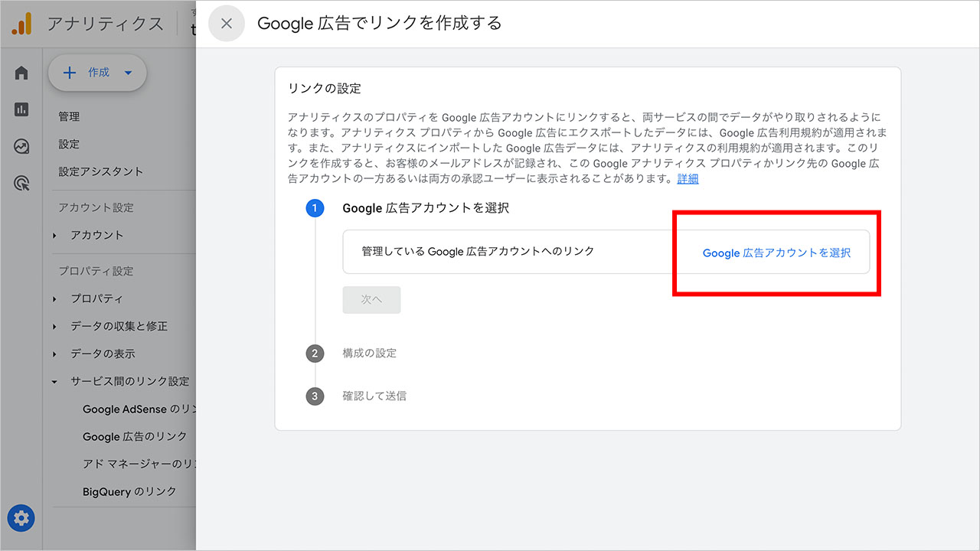Click Google 広告アカウントを選択

coord(776,253)
